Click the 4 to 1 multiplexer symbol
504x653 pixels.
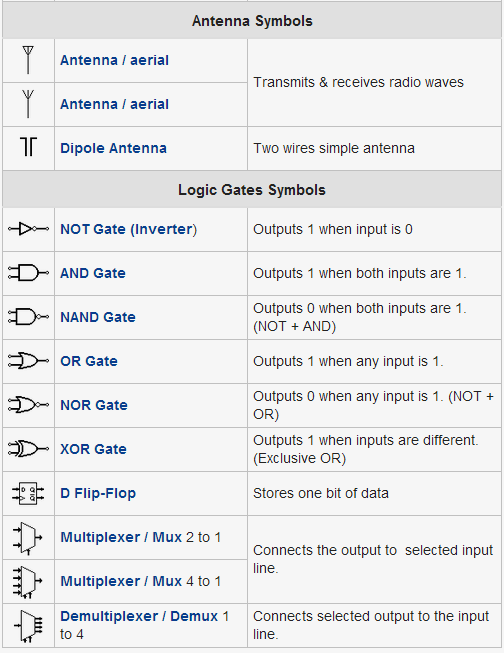pos(28,582)
